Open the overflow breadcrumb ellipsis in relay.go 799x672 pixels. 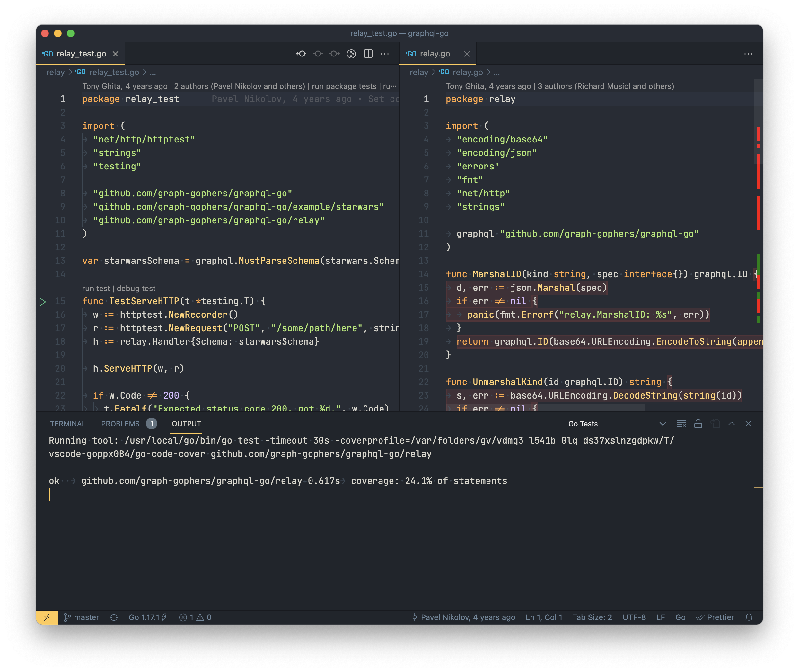point(497,72)
